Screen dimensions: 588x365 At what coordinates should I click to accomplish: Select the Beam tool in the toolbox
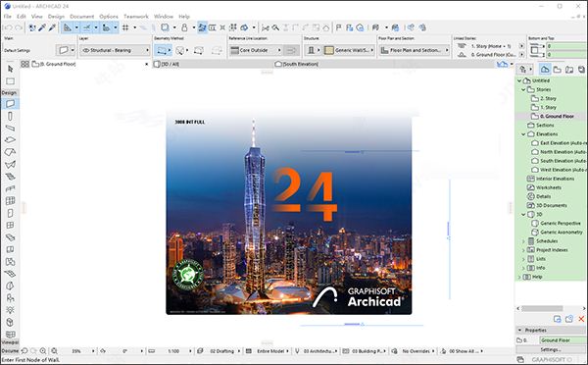click(x=10, y=129)
